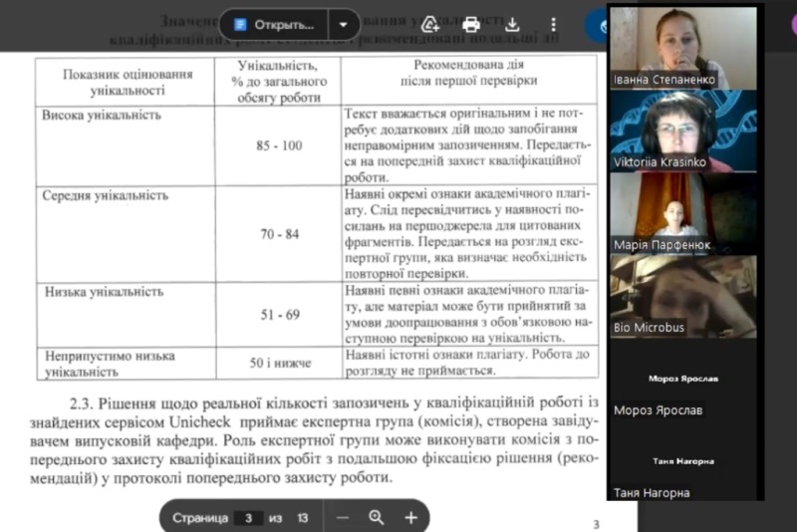797x532 pixels.
Task: Download the document with the download icon
Action: click(x=512, y=24)
